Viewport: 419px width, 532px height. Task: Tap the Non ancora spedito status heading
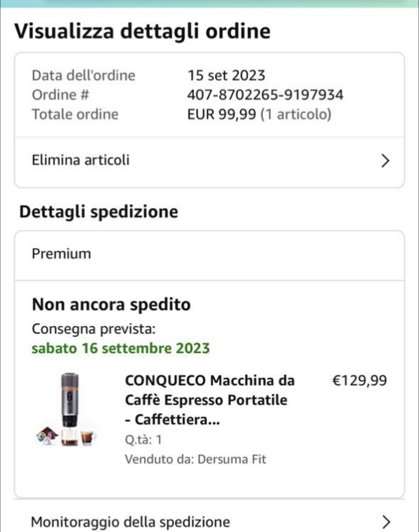pos(111,304)
